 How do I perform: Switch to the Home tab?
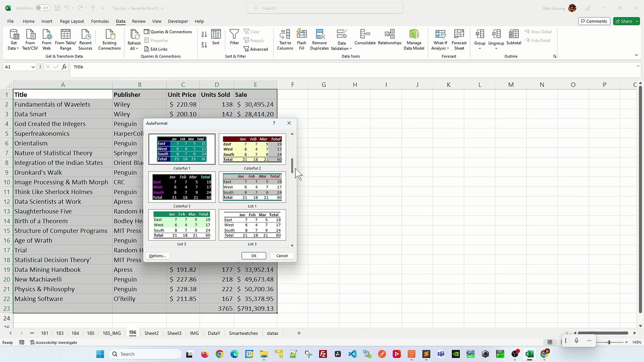[x=28, y=21]
